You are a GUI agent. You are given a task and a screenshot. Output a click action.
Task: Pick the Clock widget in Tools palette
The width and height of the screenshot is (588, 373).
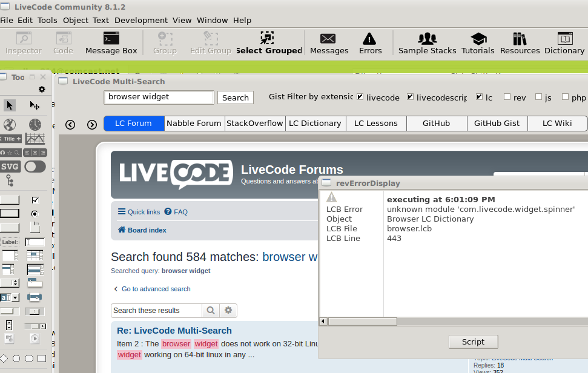click(x=35, y=125)
